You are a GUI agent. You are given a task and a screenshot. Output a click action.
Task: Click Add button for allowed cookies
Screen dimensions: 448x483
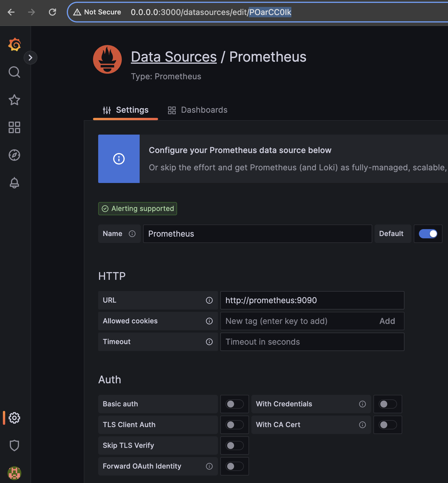tap(387, 321)
